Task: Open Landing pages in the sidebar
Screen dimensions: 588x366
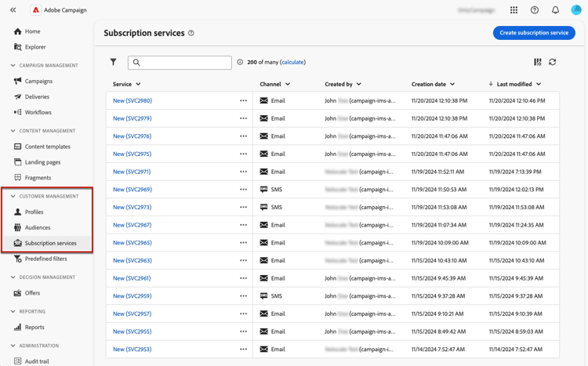Action: pyautogui.click(x=42, y=162)
